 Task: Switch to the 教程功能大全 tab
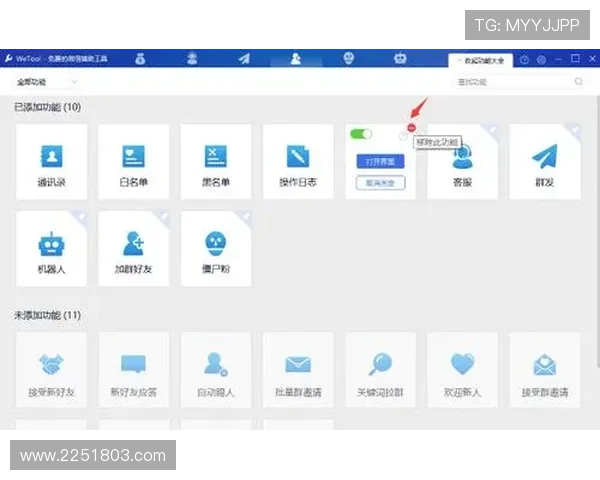coord(482,59)
